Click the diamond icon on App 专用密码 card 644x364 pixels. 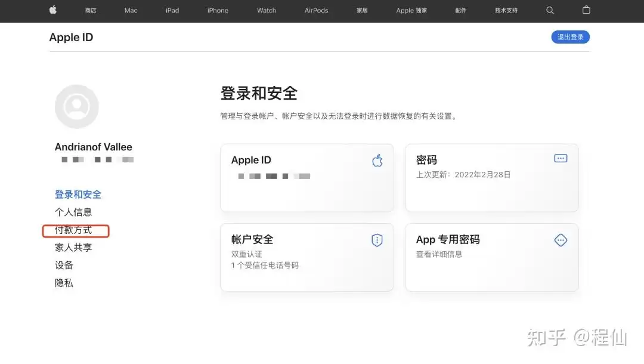(x=561, y=240)
